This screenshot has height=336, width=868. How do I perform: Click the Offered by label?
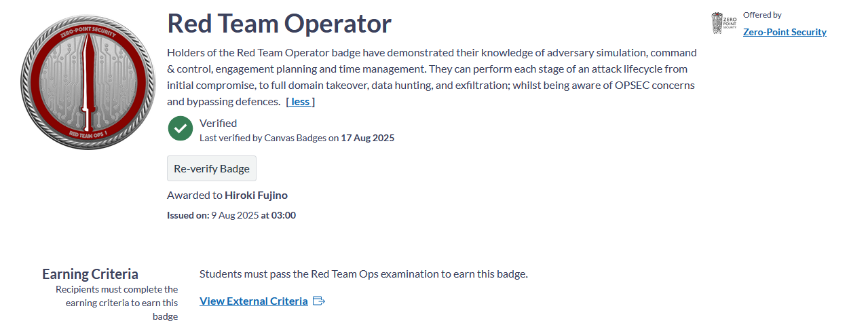pos(762,15)
